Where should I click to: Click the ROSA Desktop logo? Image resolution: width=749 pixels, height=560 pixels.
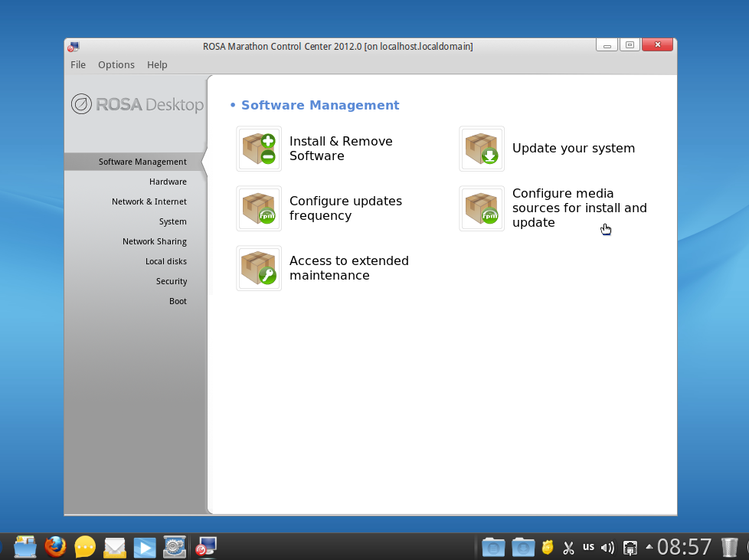[x=137, y=104]
